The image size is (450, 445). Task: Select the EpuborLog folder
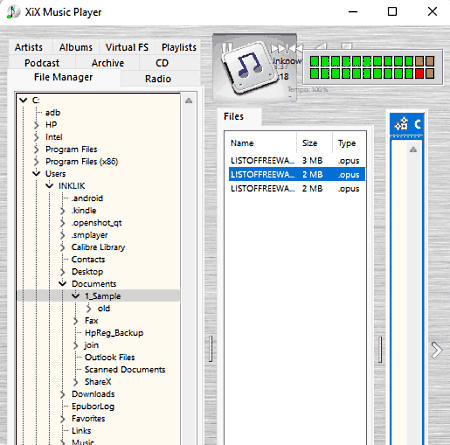(93, 406)
